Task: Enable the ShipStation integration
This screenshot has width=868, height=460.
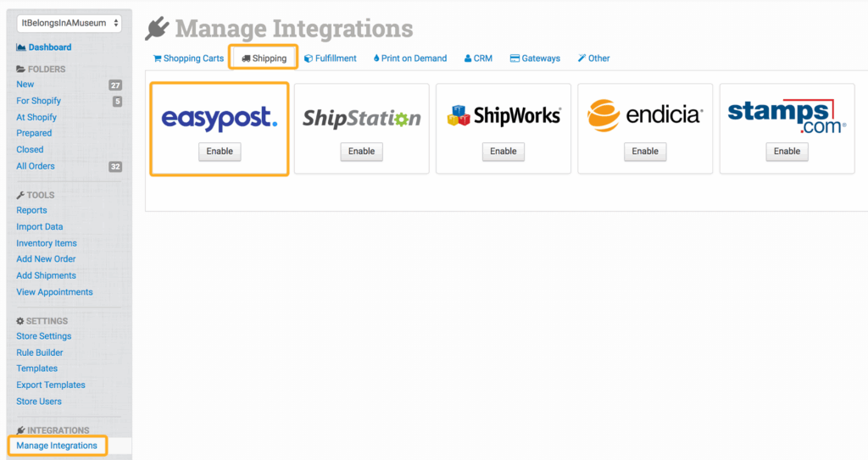Action: [x=361, y=152]
